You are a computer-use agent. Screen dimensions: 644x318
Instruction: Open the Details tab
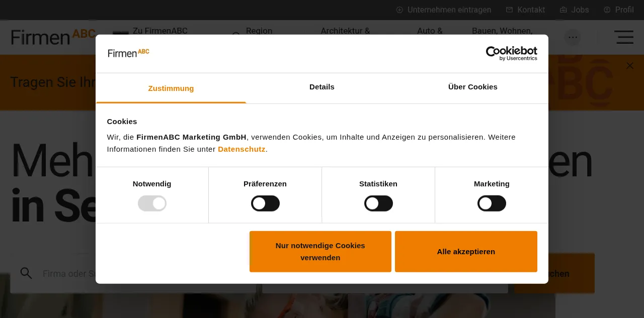(322, 87)
